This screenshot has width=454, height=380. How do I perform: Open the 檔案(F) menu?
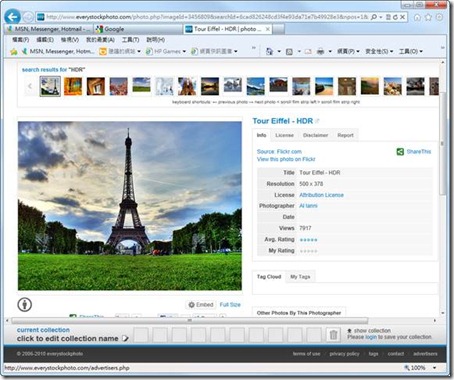20,40
